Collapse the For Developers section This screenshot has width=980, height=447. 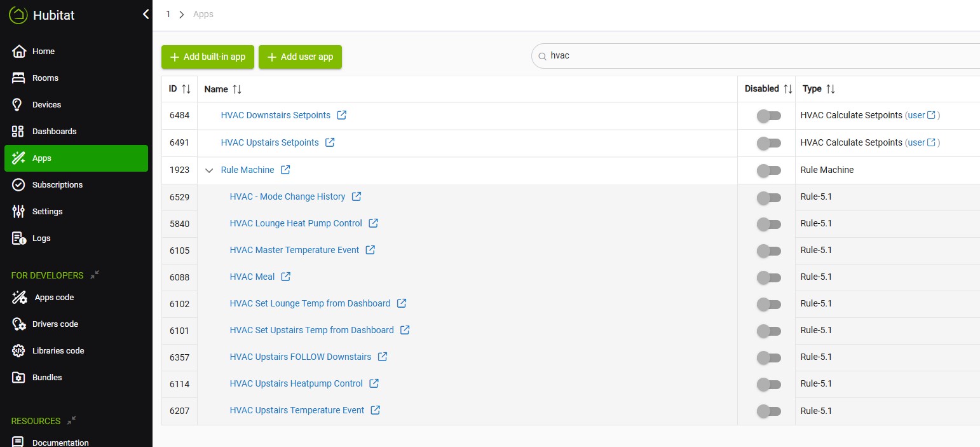95,275
